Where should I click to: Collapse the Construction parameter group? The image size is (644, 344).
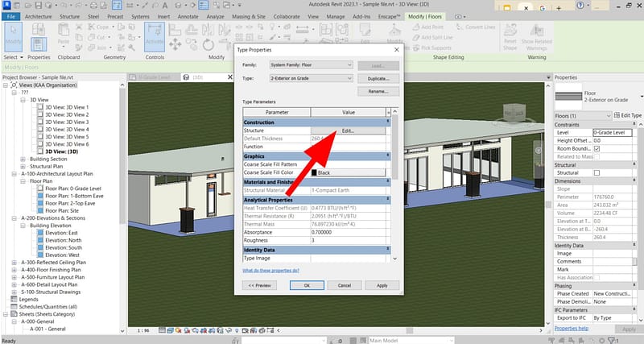(388, 122)
